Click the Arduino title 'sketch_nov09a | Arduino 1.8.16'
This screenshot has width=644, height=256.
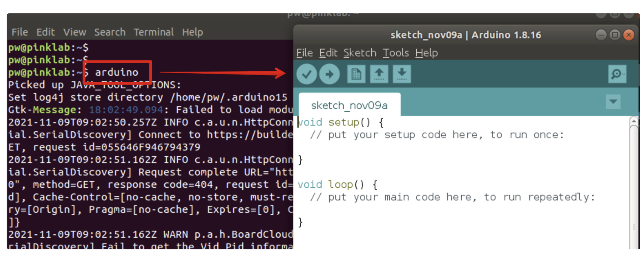tap(466, 35)
